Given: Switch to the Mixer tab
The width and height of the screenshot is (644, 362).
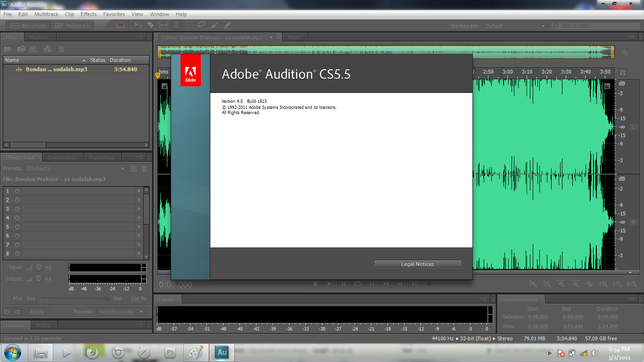Looking at the screenshot, I should [294, 37].
